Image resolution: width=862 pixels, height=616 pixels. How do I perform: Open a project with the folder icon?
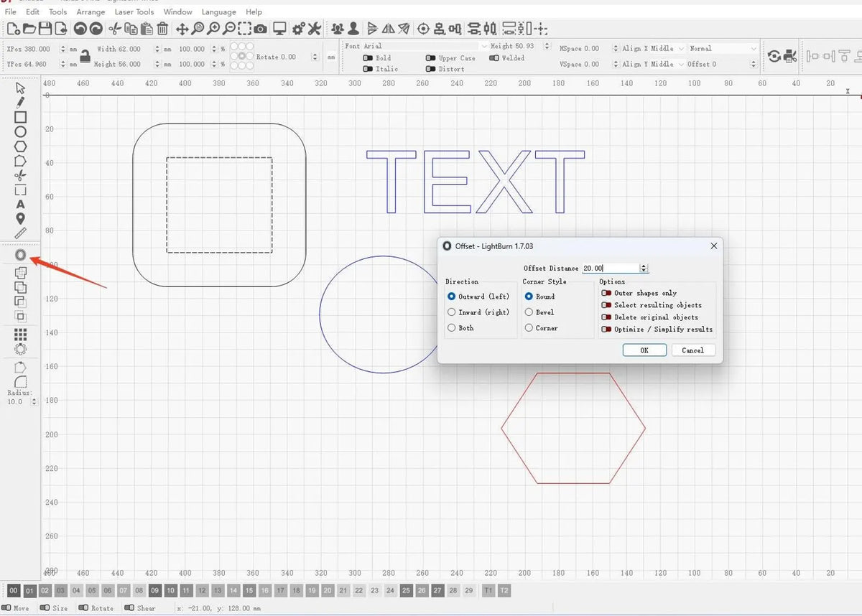[29, 29]
